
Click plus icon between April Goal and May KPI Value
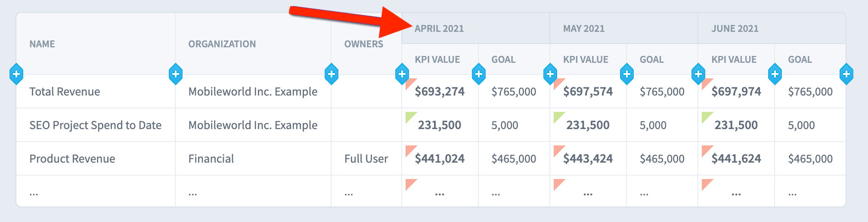click(550, 74)
